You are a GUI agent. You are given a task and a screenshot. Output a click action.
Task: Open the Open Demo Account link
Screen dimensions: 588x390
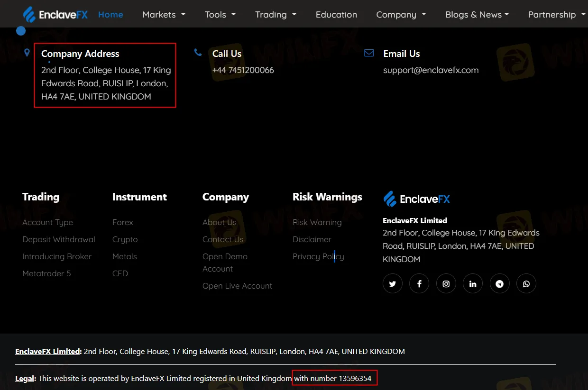[x=225, y=263]
